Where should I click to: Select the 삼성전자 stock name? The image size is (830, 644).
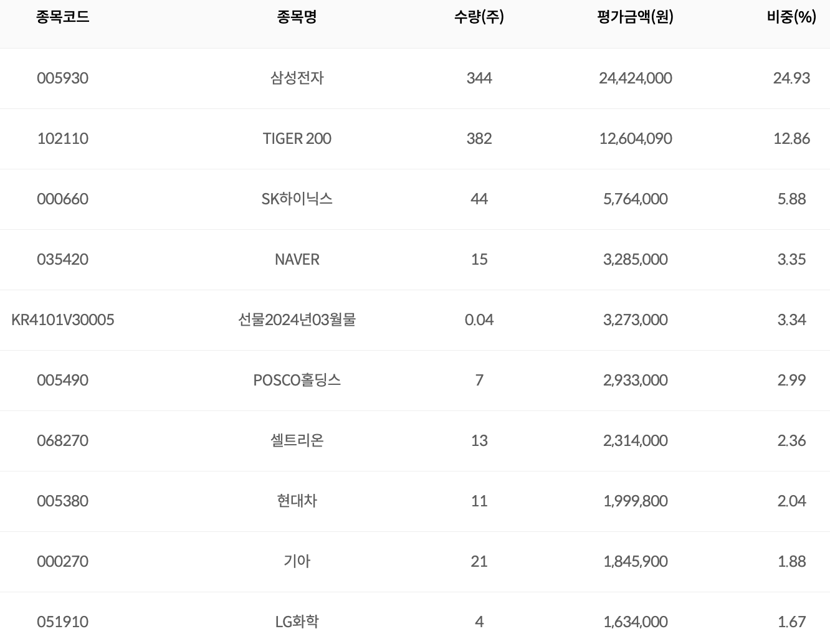(x=297, y=78)
